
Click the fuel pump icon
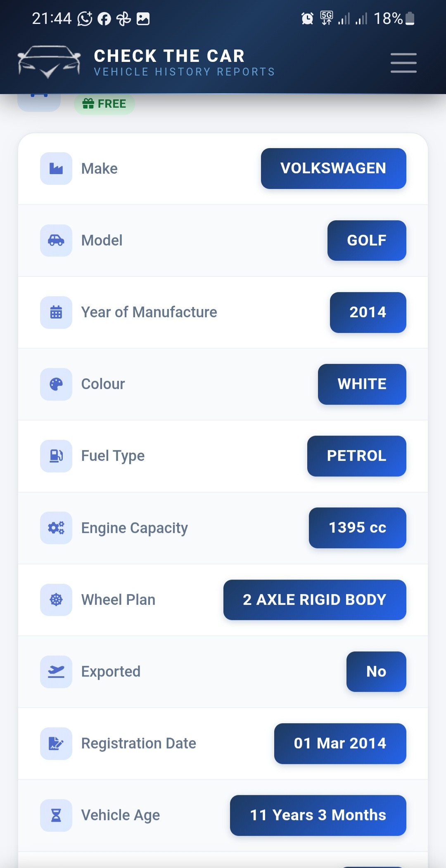pyautogui.click(x=56, y=456)
